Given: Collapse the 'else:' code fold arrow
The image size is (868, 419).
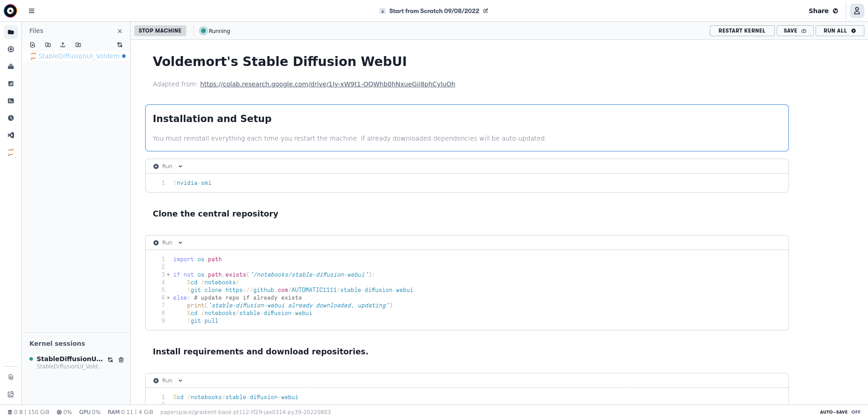Looking at the screenshot, I should tap(169, 298).
